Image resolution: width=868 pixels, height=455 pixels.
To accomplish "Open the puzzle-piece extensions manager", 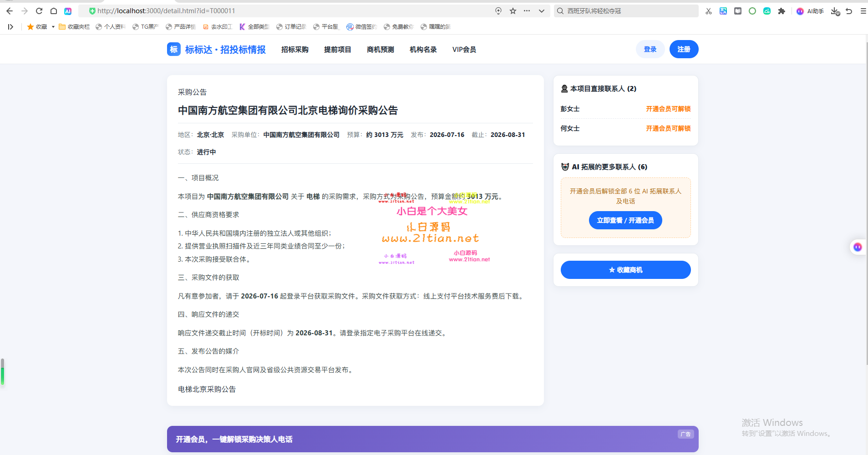I will (782, 11).
